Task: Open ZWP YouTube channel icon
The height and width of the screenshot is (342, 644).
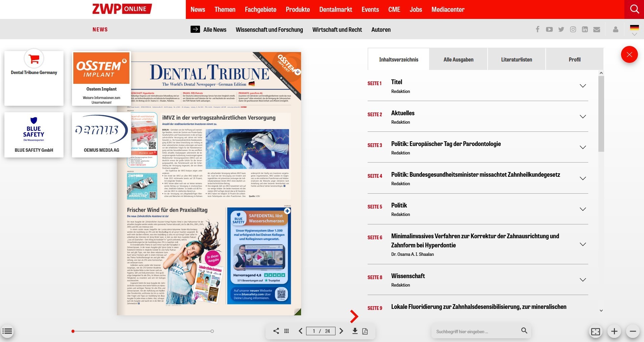Action: [549, 29]
